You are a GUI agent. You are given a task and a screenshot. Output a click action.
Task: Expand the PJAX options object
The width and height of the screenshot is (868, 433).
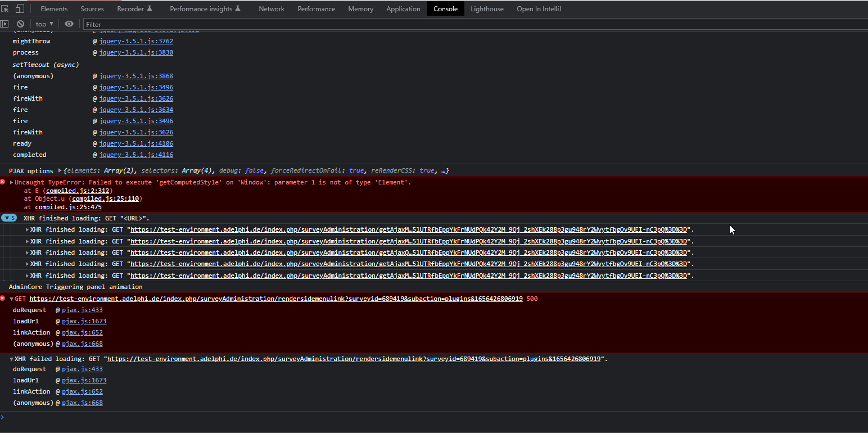[60, 170]
